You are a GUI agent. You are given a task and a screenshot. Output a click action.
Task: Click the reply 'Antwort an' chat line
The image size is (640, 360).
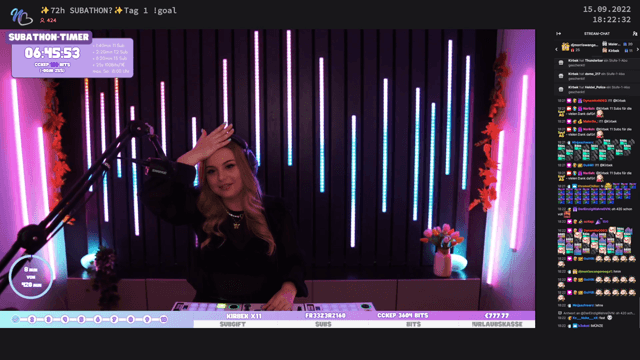[596, 313]
